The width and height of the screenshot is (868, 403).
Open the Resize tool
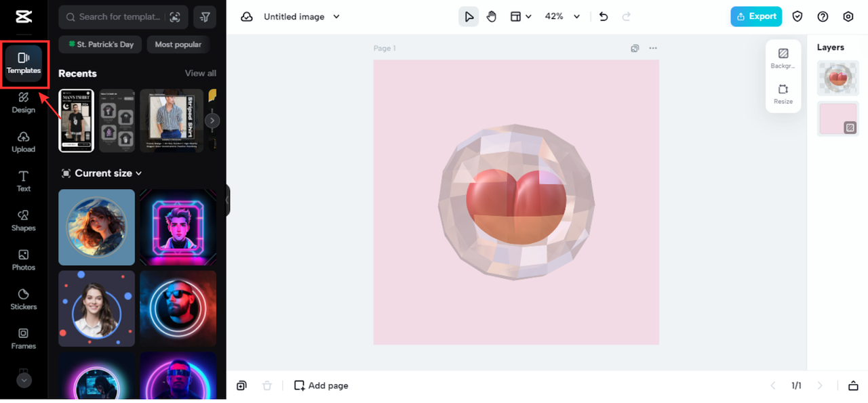click(x=783, y=93)
